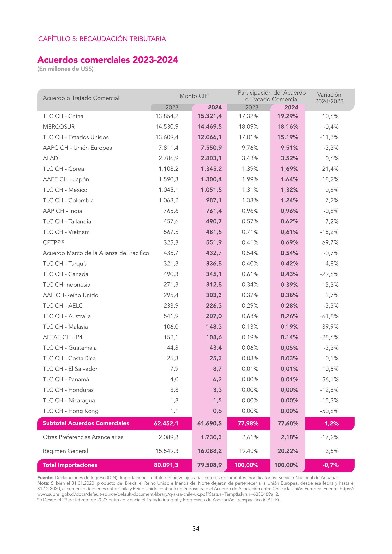This screenshot has width=392, height=554.
Task: Click the 'Fuente:' label below the table
Action: 45,478
